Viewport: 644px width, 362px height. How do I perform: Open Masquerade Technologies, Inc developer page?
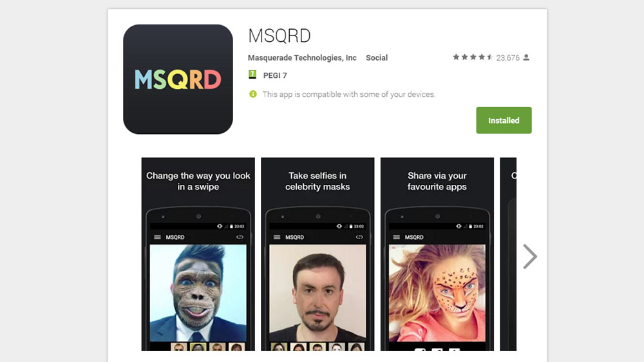[x=302, y=58]
